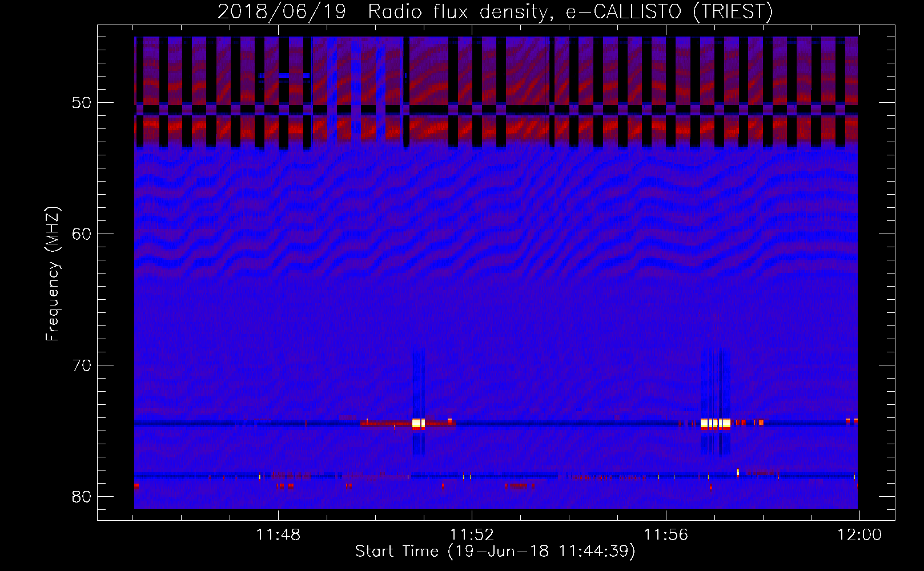Screen dimensions: 924x571
Task: Click the "Start Time (19-Jun-18 11:44:39)" label
Action: pyautogui.click(x=495, y=552)
